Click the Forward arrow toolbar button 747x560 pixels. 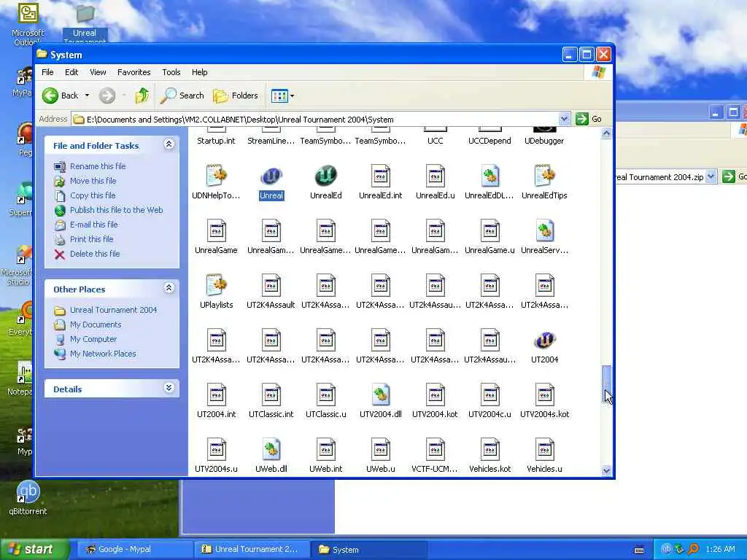coord(107,96)
